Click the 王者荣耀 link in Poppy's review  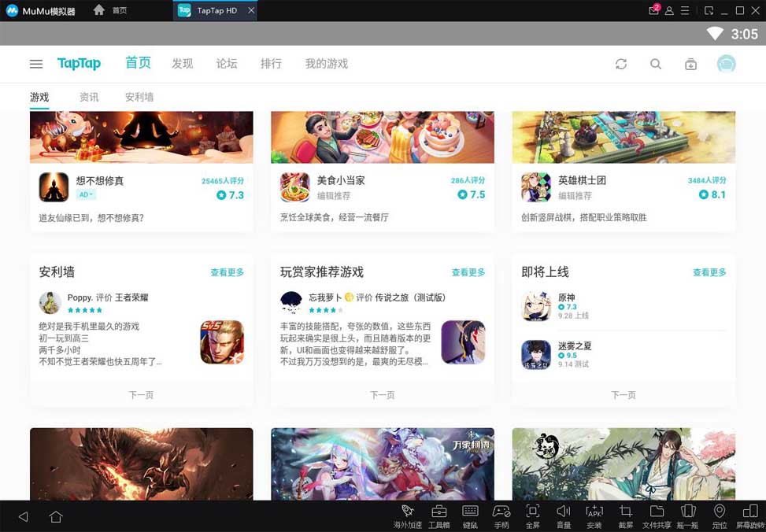131,297
